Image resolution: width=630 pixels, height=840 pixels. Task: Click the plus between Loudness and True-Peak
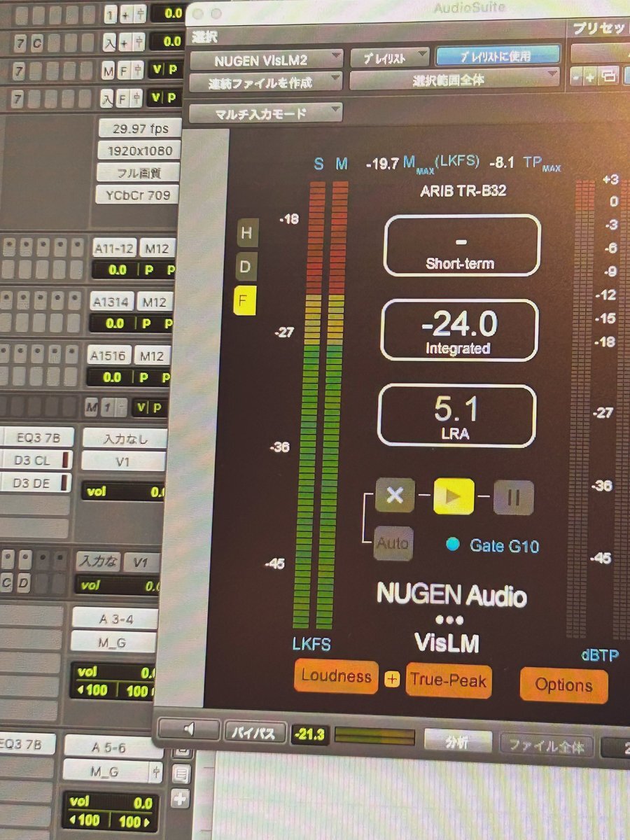[392, 678]
